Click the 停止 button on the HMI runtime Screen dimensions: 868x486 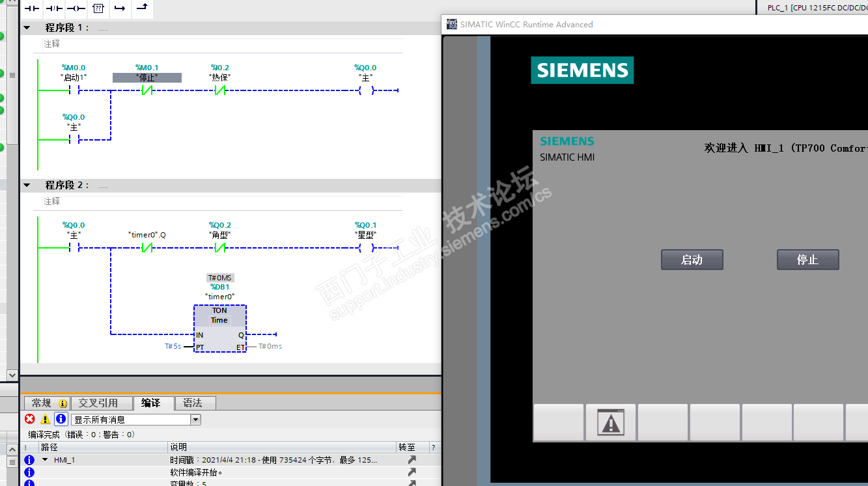[x=807, y=260]
